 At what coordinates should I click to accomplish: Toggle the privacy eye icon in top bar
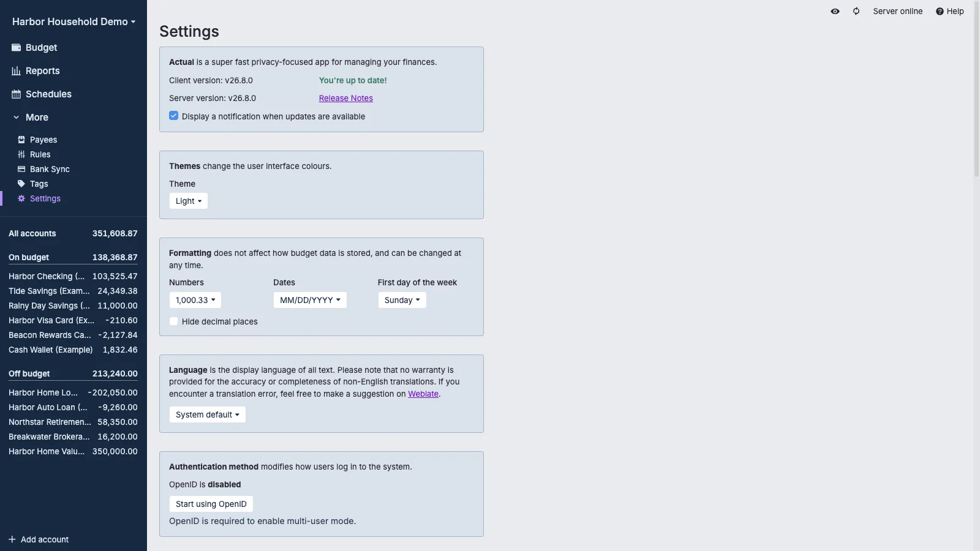pyautogui.click(x=835, y=11)
